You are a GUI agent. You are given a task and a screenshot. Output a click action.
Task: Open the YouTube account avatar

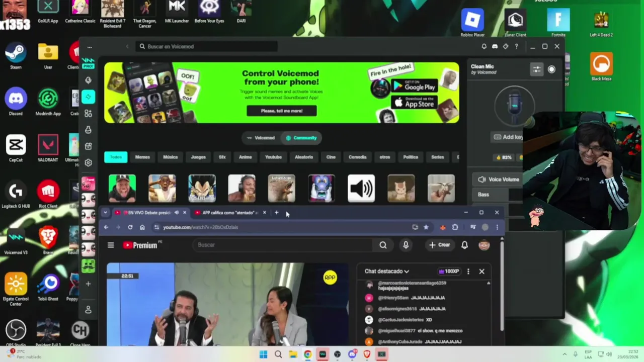(484, 245)
